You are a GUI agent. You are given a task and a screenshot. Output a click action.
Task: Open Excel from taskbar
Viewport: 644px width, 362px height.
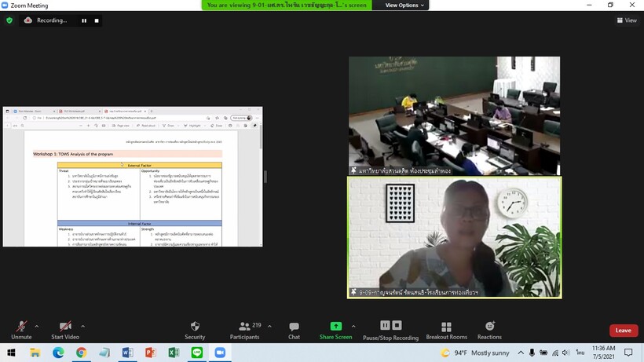click(x=174, y=353)
